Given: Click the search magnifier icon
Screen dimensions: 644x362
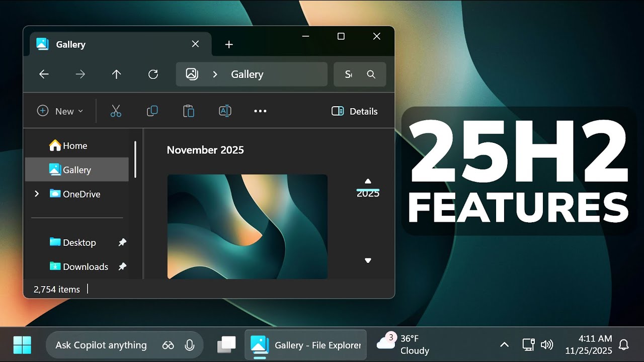Looking at the screenshot, I should (371, 74).
